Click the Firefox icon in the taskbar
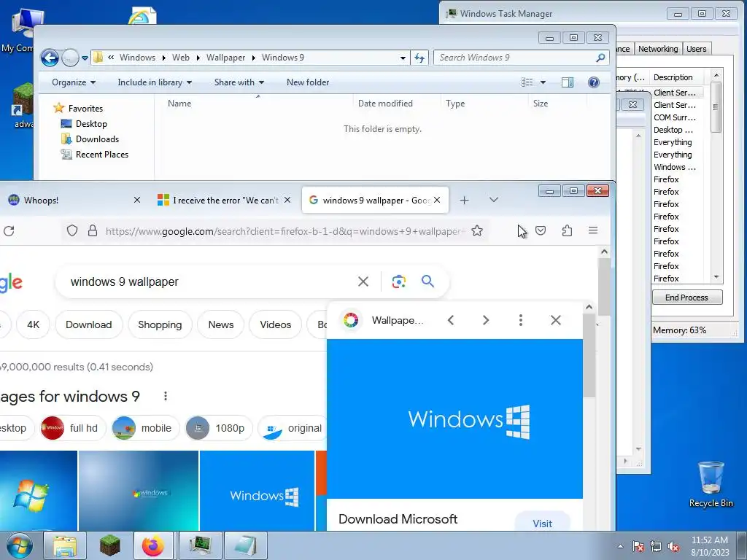The height and width of the screenshot is (560, 747). pos(153,545)
